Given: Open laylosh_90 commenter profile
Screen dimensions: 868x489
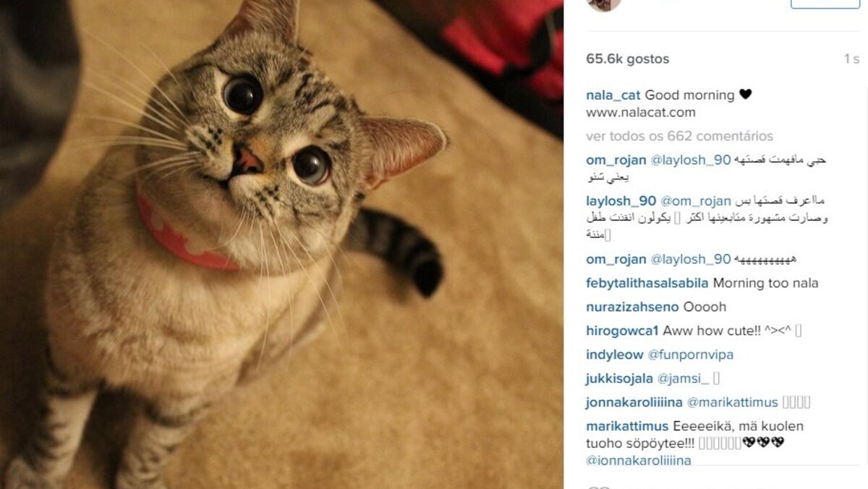Looking at the screenshot, I should point(621,201).
